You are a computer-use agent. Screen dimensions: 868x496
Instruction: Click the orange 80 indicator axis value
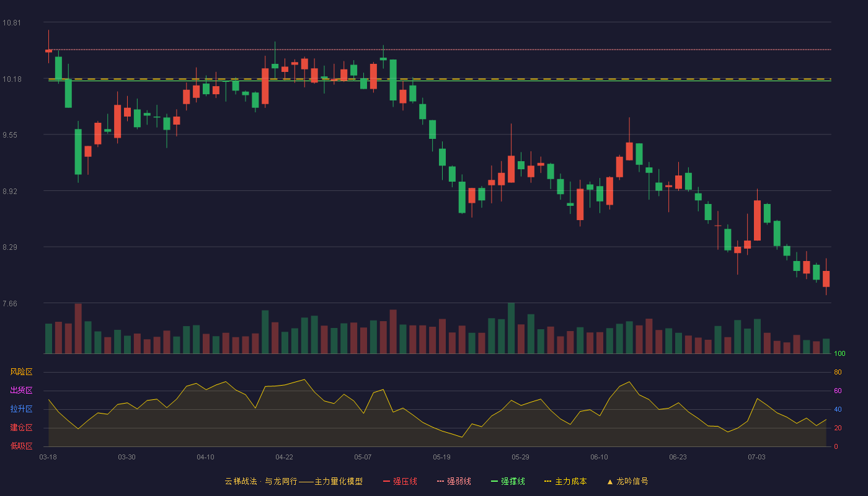pos(838,372)
